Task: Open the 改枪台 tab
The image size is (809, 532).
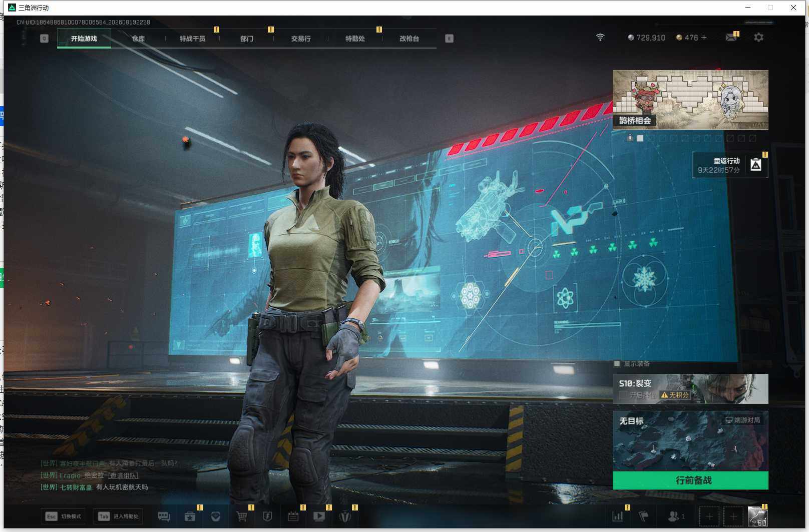Action: [409, 39]
